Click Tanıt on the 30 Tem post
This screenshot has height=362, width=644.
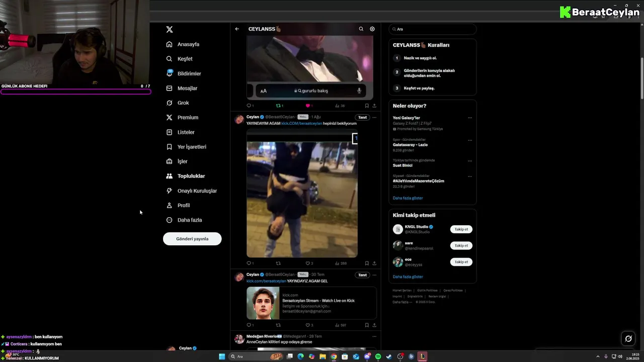(x=362, y=275)
